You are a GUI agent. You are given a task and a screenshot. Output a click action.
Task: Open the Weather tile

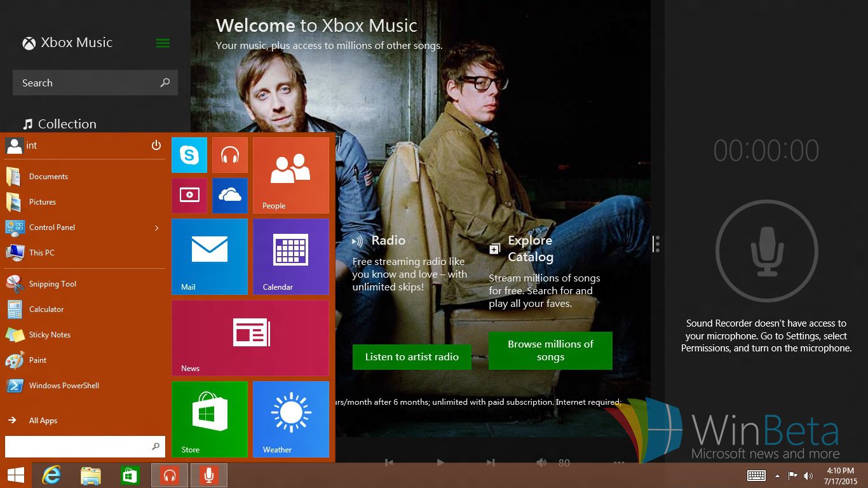click(291, 419)
